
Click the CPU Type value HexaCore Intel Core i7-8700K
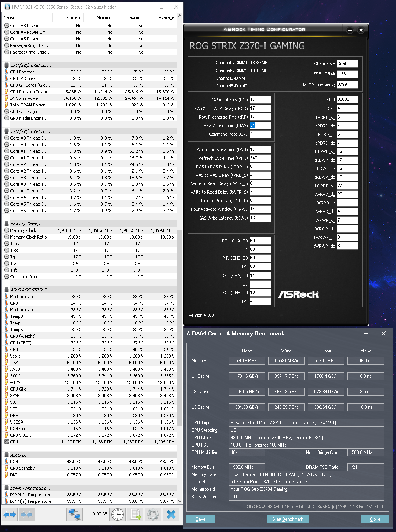306,423
